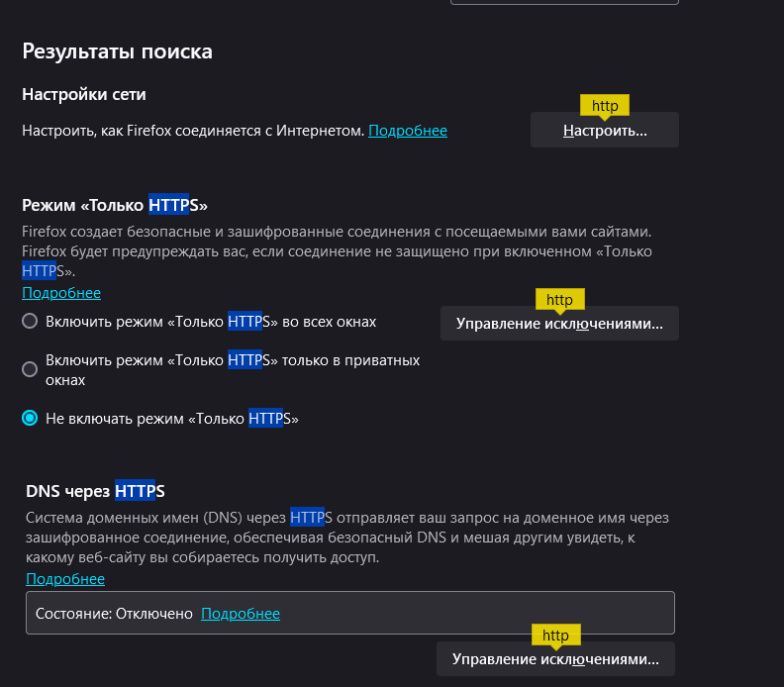Click the Система доменных имён description paragraph
Image resolution: width=784 pixels, height=687 pixels.
[x=346, y=538]
